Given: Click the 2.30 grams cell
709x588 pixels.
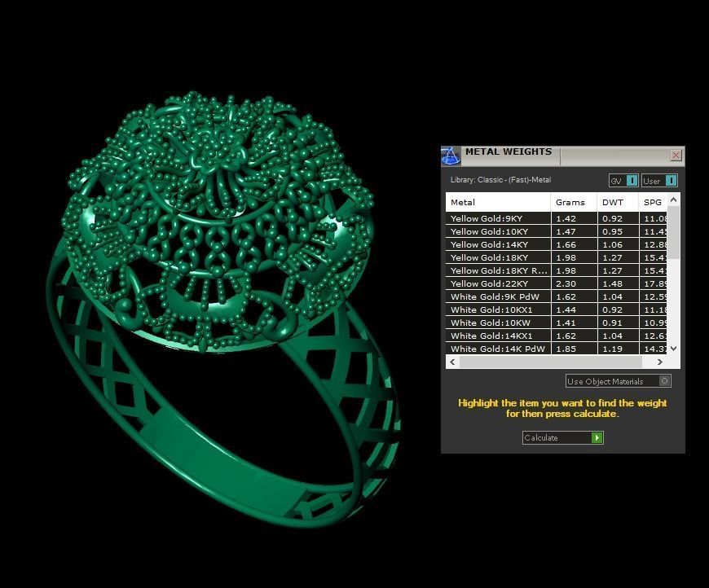Looking at the screenshot, I should (x=575, y=284).
